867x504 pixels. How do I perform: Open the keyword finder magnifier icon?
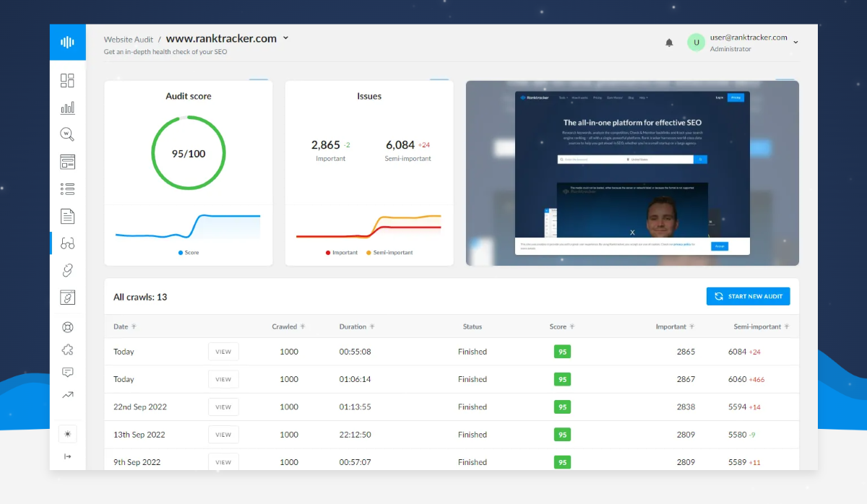tap(67, 134)
